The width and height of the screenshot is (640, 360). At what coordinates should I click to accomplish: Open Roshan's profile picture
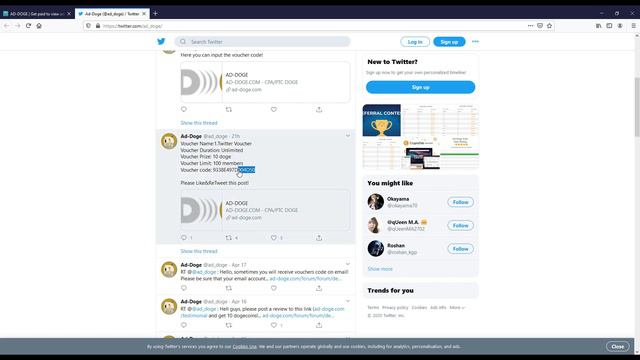click(376, 248)
